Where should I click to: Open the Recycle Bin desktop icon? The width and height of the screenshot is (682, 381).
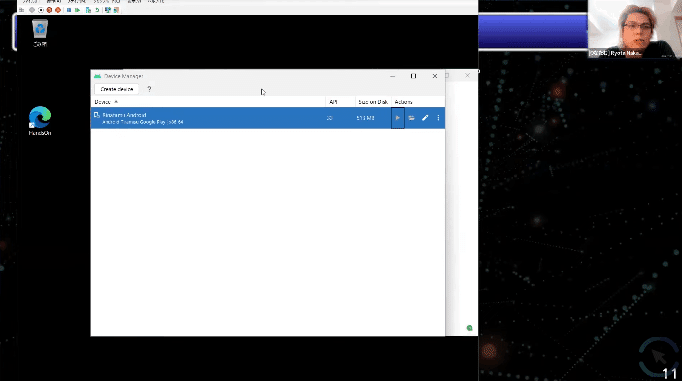(40, 33)
